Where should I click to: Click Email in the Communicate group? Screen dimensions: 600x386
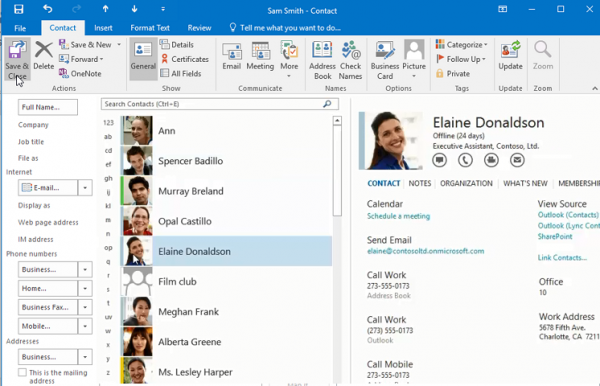pos(232,56)
